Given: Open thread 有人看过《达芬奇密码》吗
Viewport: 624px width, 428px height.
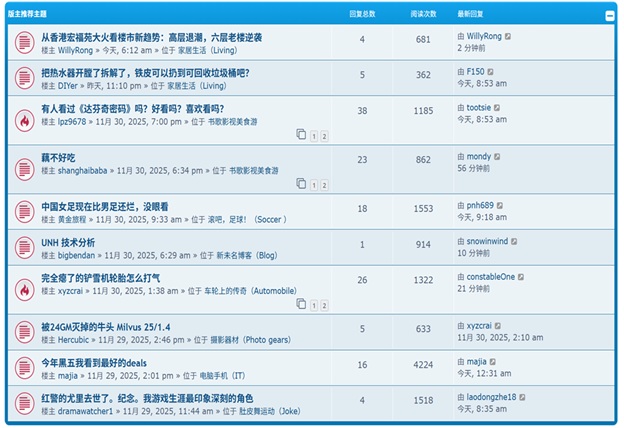Looking at the screenshot, I should 133,109.
